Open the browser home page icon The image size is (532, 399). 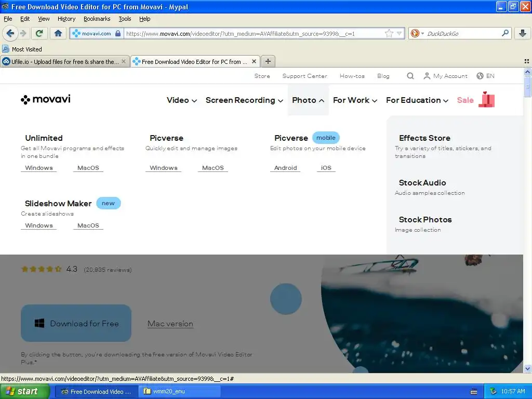coord(58,33)
